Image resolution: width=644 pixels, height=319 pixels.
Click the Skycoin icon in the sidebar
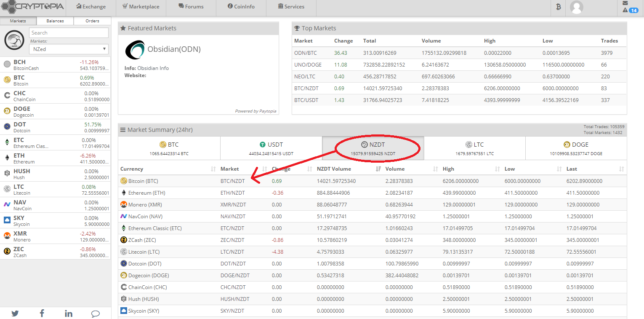[x=7, y=220]
